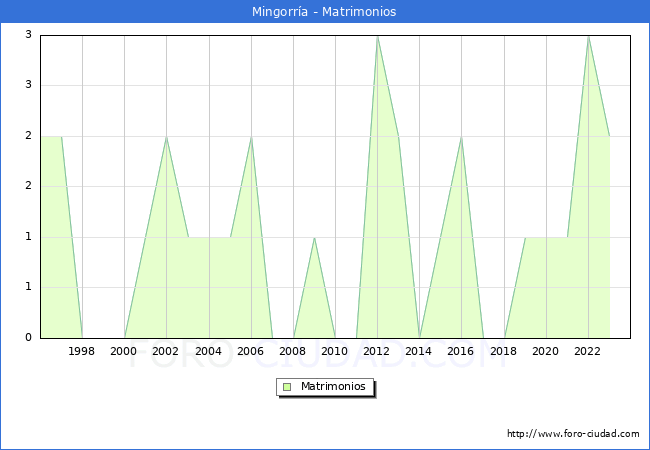650x450 pixels.
Task: Click the 2022 x-axis label
Action: (588, 351)
